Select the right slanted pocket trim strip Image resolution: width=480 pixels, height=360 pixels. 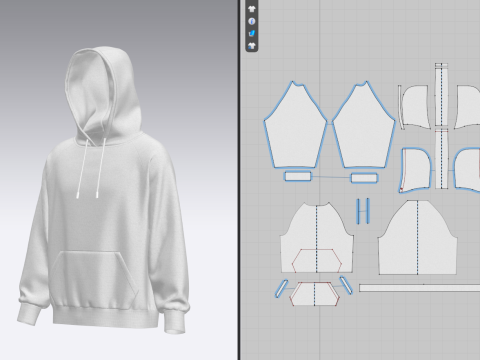click(346, 285)
